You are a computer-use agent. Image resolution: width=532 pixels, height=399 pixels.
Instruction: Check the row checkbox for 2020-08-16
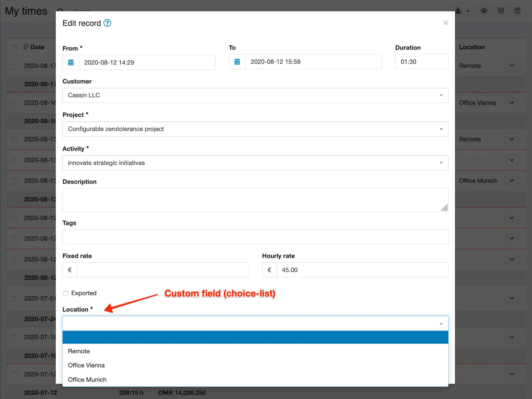pos(14,103)
